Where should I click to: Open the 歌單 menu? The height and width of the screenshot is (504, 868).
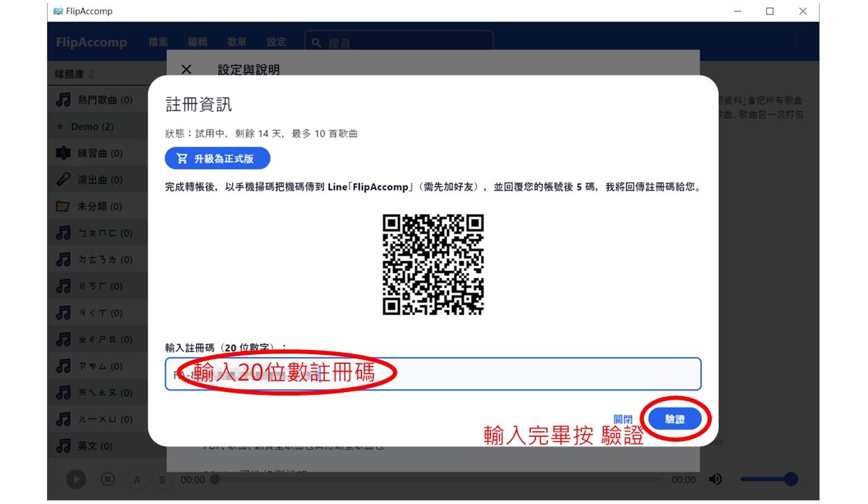tap(237, 42)
